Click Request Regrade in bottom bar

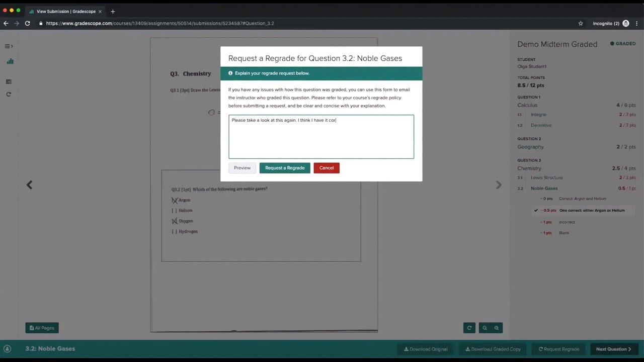pyautogui.click(x=559, y=349)
